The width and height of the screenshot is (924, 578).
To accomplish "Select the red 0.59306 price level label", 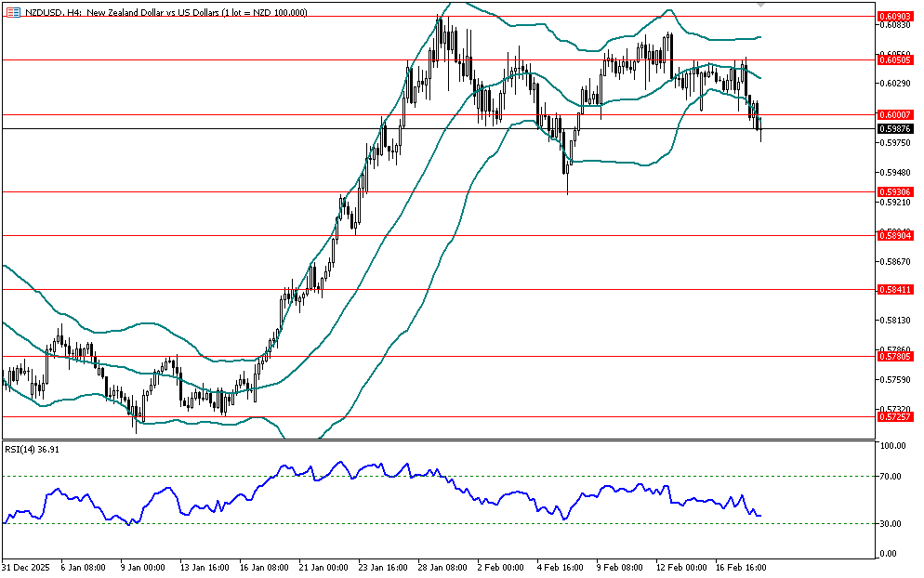I will coord(893,191).
